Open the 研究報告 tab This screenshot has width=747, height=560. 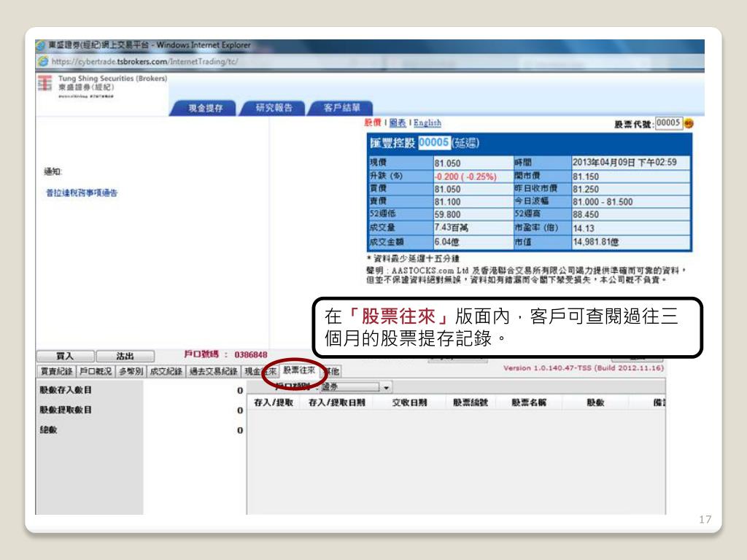click(x=274, y=108)
